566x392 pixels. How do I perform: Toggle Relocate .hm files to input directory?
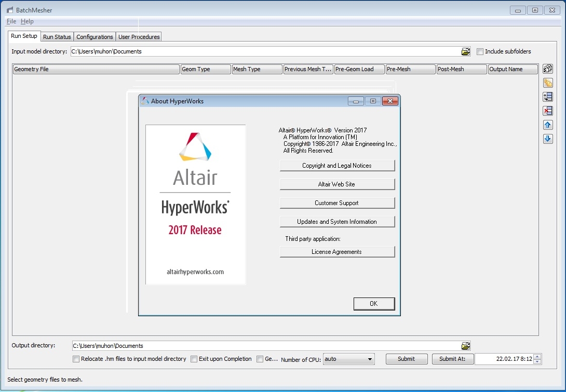click(x=76, y=359)
